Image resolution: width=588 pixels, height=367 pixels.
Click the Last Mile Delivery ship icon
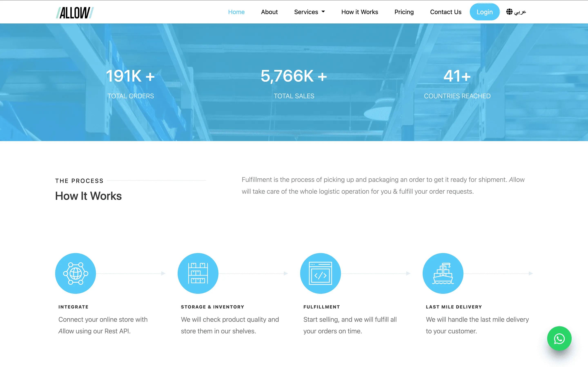(x=443, y=273)
